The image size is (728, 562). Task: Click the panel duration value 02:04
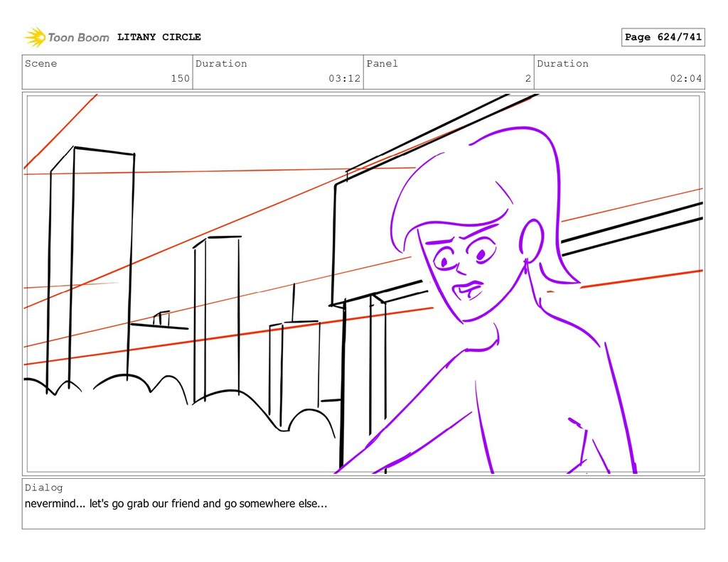pos(686,78)
